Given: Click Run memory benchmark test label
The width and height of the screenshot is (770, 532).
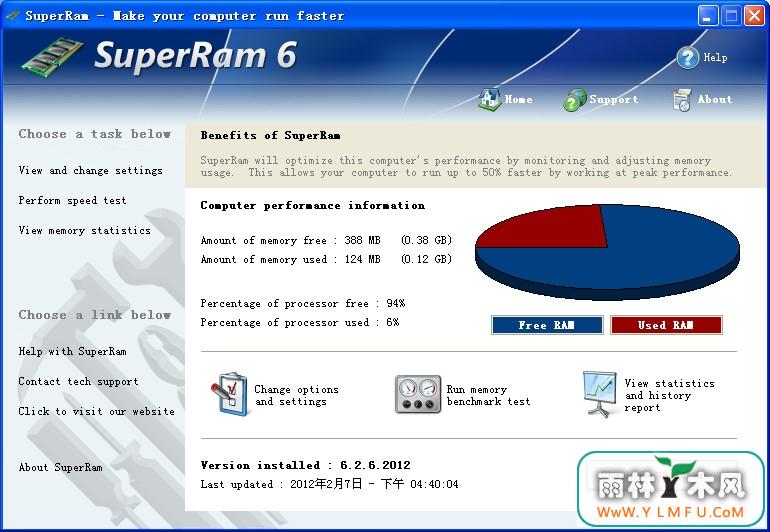Looking at the screenshot, I should 488,395.
